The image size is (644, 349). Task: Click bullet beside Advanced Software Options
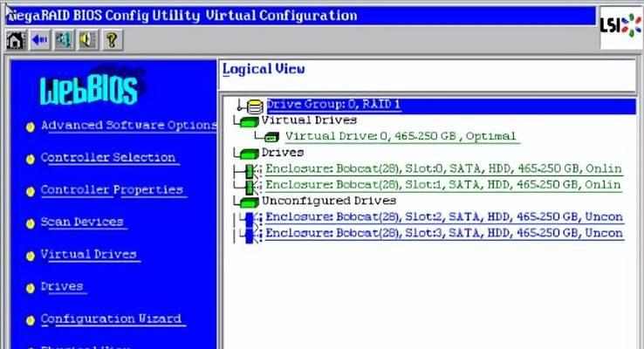click(x=31, y=127)
